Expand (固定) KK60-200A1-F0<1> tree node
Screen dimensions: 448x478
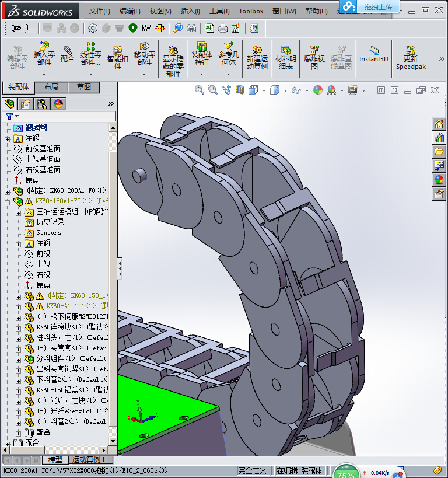[8, 192]
